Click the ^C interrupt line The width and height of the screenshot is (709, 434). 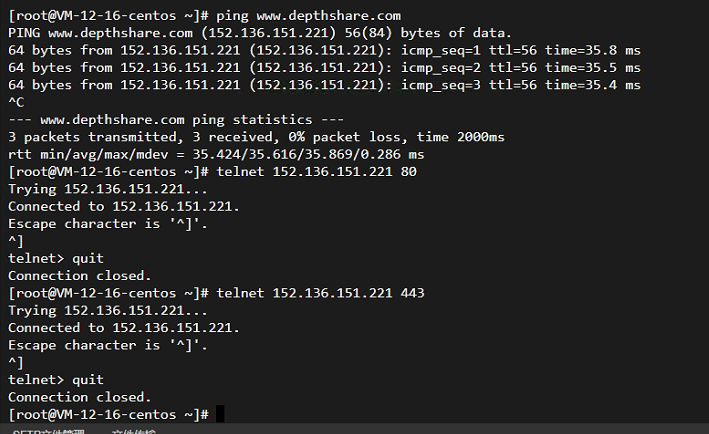[16, 103]
